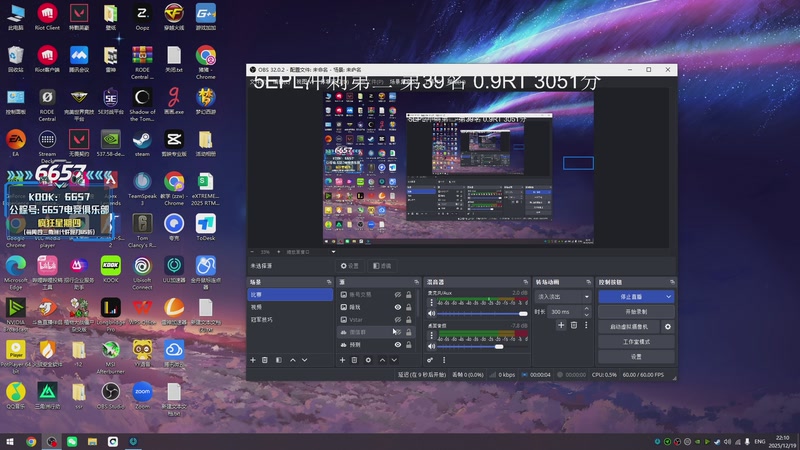Adjust the Mic/Aux volume slider
Image resolution: width=800 pixels, height=450 pixels.
pos(482,314)
